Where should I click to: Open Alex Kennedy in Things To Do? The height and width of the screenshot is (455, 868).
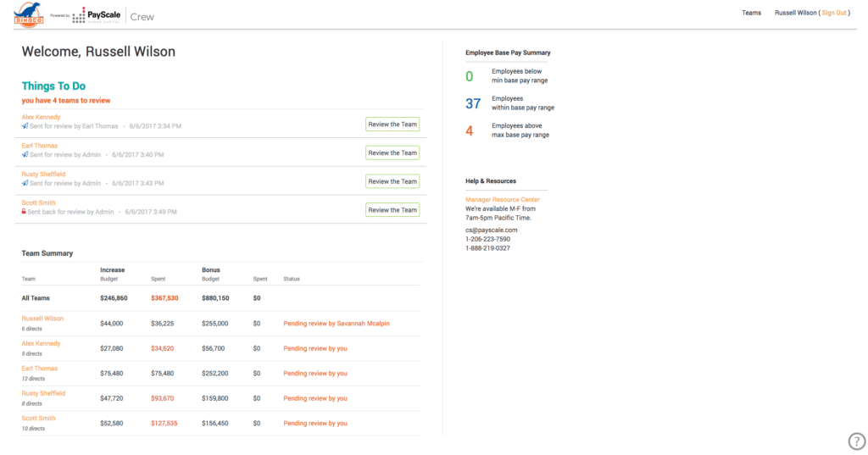pos(41,117)
